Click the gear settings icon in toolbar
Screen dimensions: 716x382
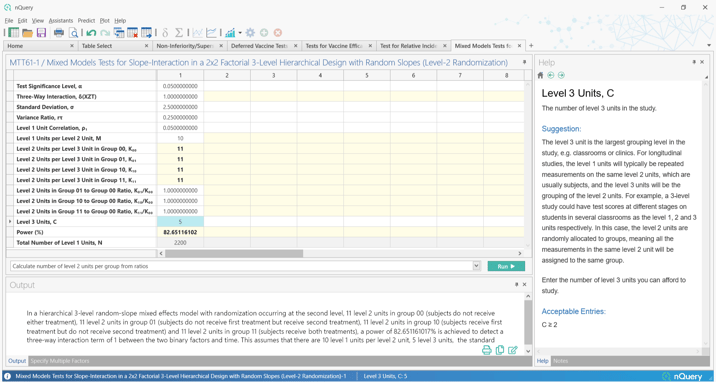(x=250, y=32)
